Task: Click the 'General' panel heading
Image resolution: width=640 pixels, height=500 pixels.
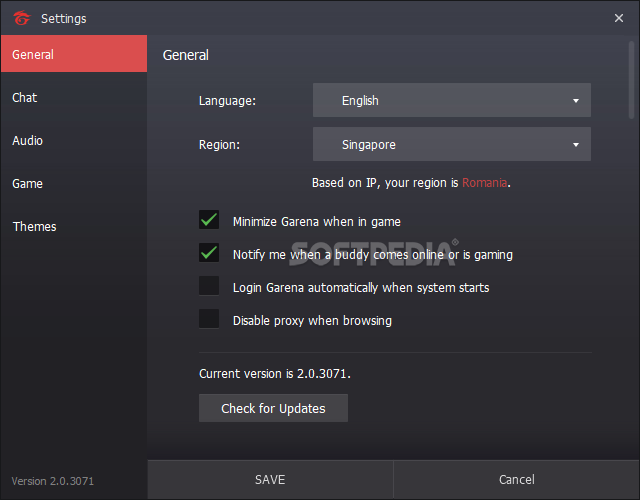Action: pyautogui.click(x=186, y=55)
